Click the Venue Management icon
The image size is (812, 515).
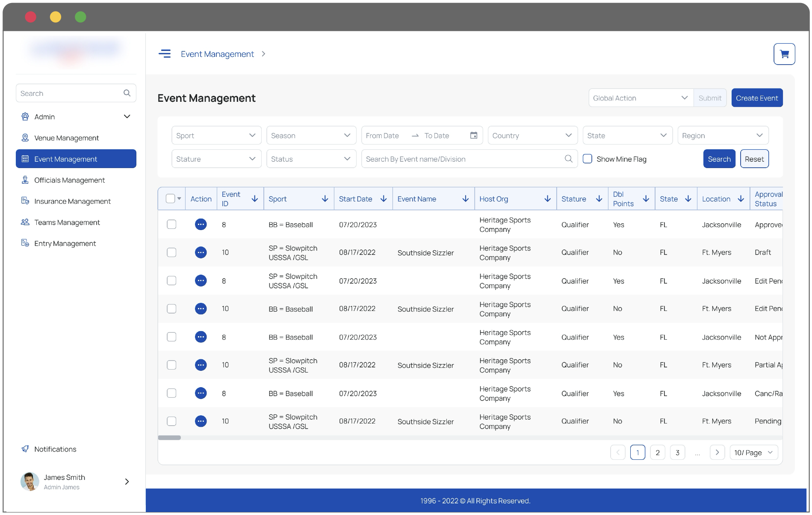pyautogui.click(x=25, y=138)
